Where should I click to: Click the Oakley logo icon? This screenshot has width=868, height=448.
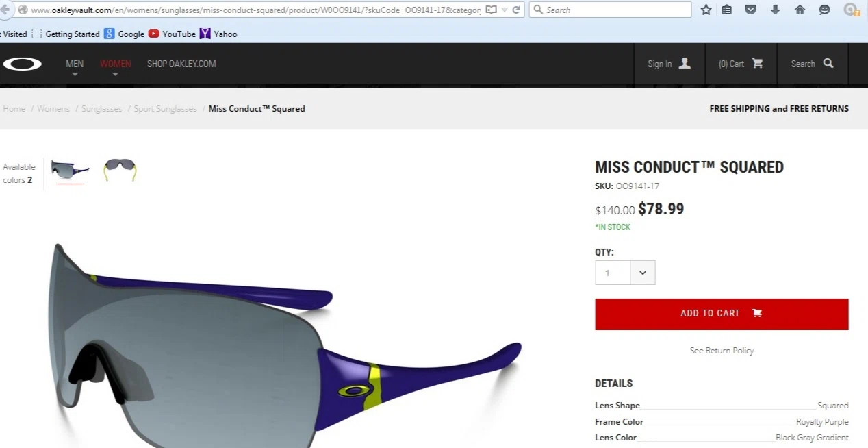tap(22, 64)
